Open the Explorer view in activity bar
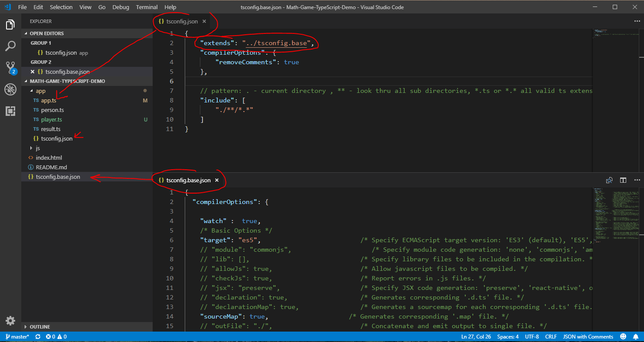The image size is (644, 342). [10, 25]
